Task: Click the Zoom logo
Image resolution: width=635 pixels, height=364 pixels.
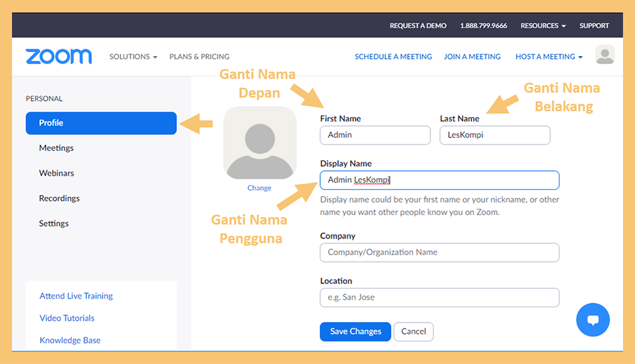Action: coord(59,57)
